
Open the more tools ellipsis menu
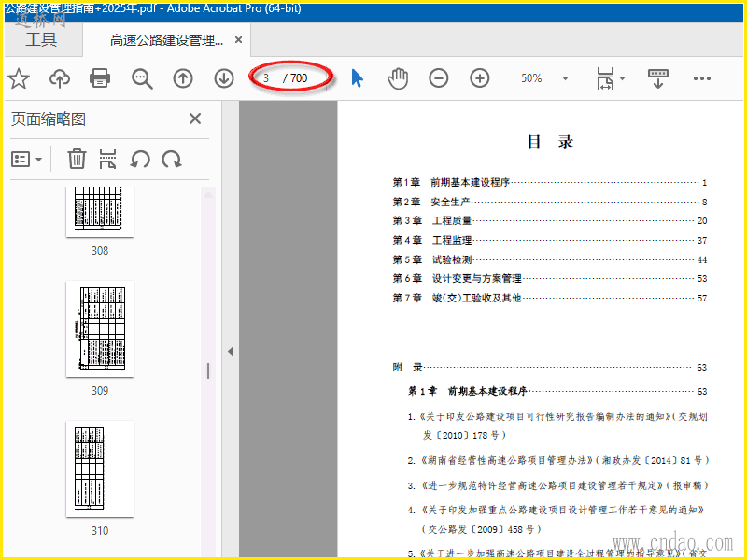(702, 78)
